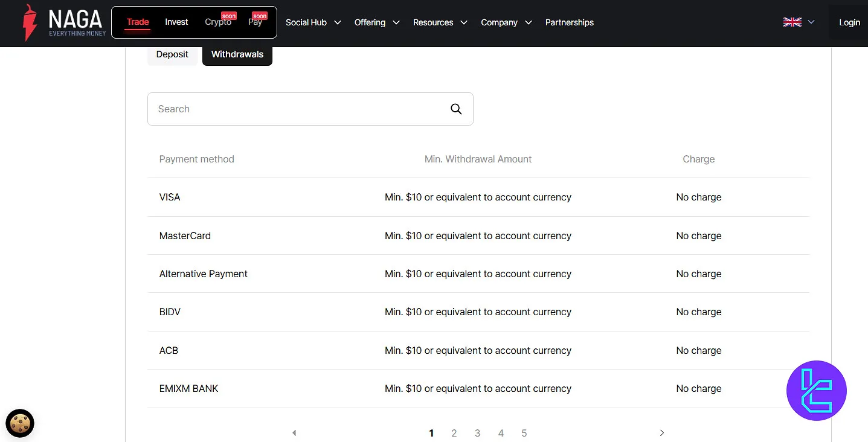Image resolution: width=868 pixels, height=442 pixels.
Task: Open the Company dropdown menu
Action: (x=506, y=22)
